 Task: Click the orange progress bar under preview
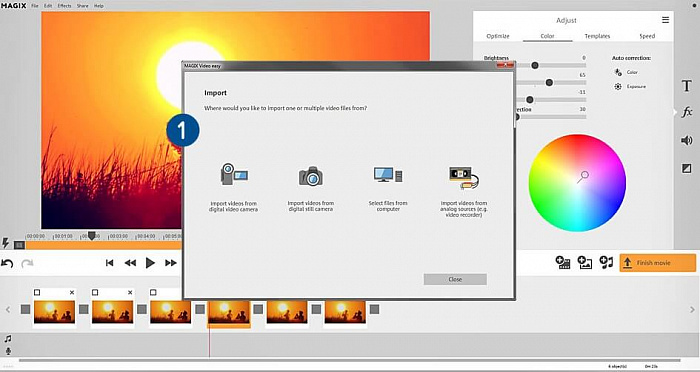pyautogui.click(x=104, y=245)
